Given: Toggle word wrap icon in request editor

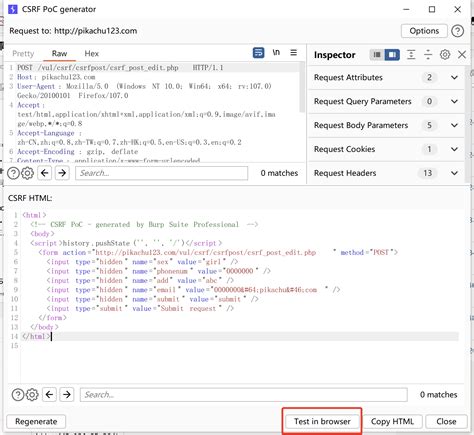Looking at the screenshot, I should pos(258,53).
